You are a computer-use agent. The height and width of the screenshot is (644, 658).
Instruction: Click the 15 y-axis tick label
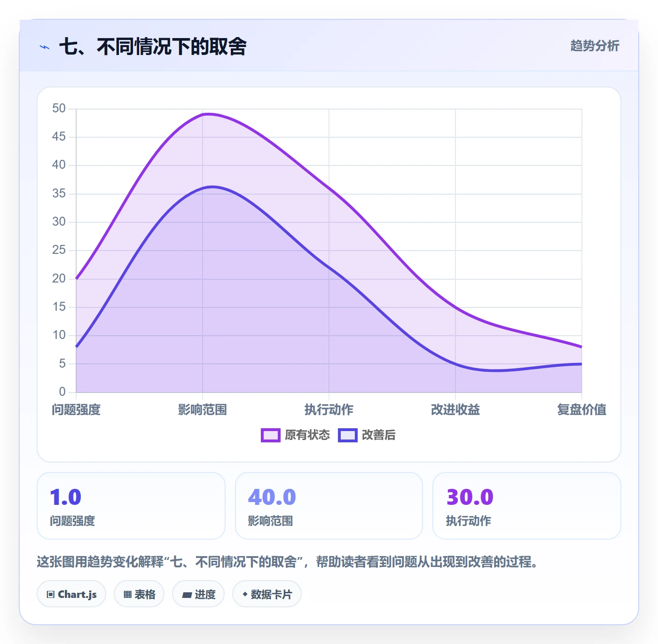tap(59, 307)
